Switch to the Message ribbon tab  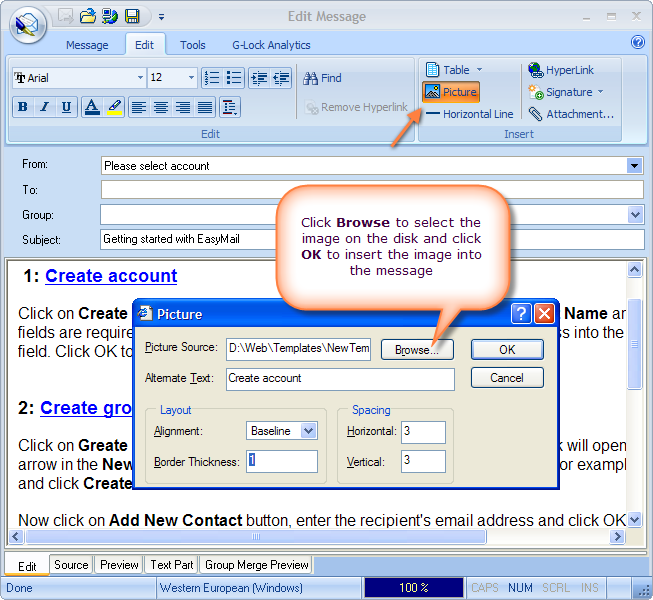tap(87, 45)
